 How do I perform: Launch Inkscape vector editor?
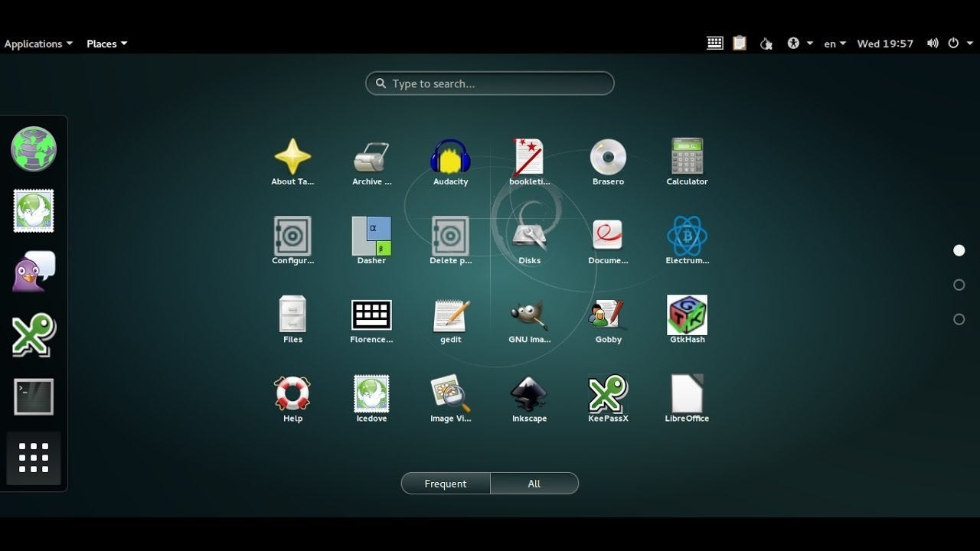click(x=529, y=398)
